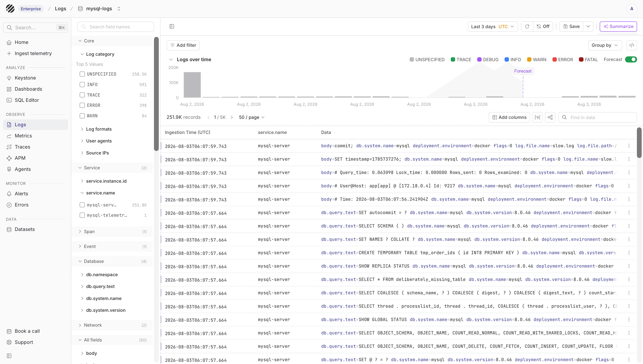The image size is (643, 364).
Task: Check the INFO log category
Action: (82, 85)
